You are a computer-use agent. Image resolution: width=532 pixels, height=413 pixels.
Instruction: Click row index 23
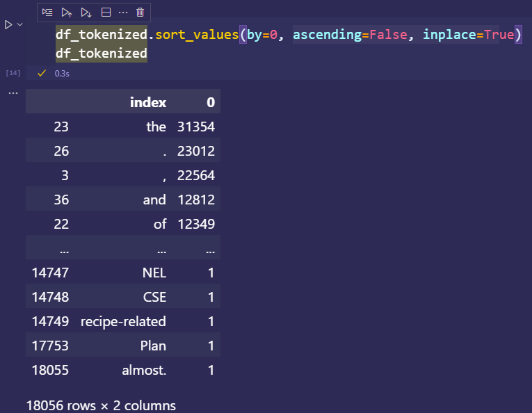pyautogui.click(x=61, y=127)
